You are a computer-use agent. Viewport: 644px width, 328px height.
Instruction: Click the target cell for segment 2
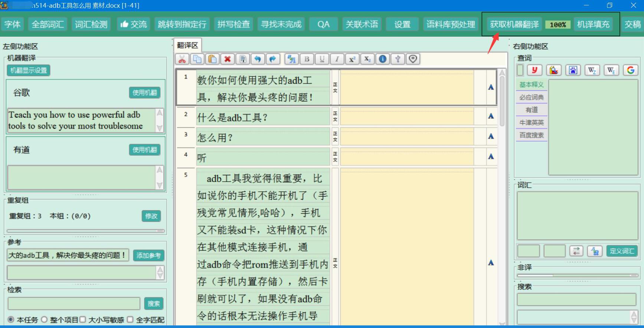pos(407,116)
